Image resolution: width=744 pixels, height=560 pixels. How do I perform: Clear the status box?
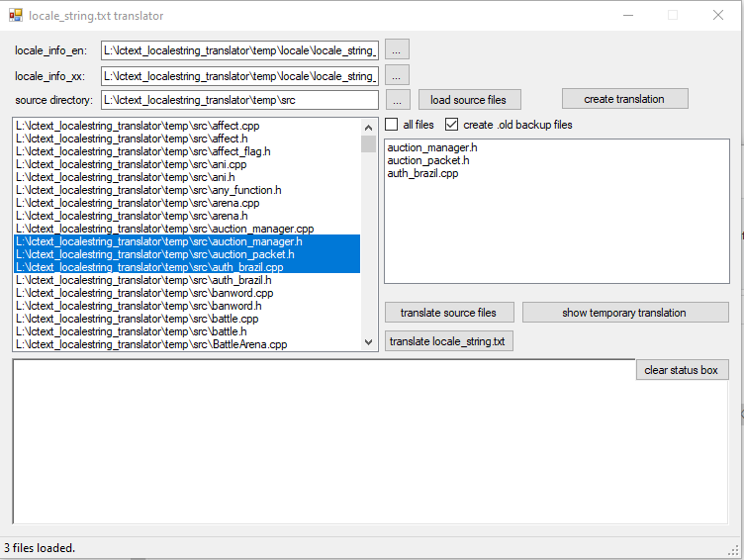click(x=682, y=370)
